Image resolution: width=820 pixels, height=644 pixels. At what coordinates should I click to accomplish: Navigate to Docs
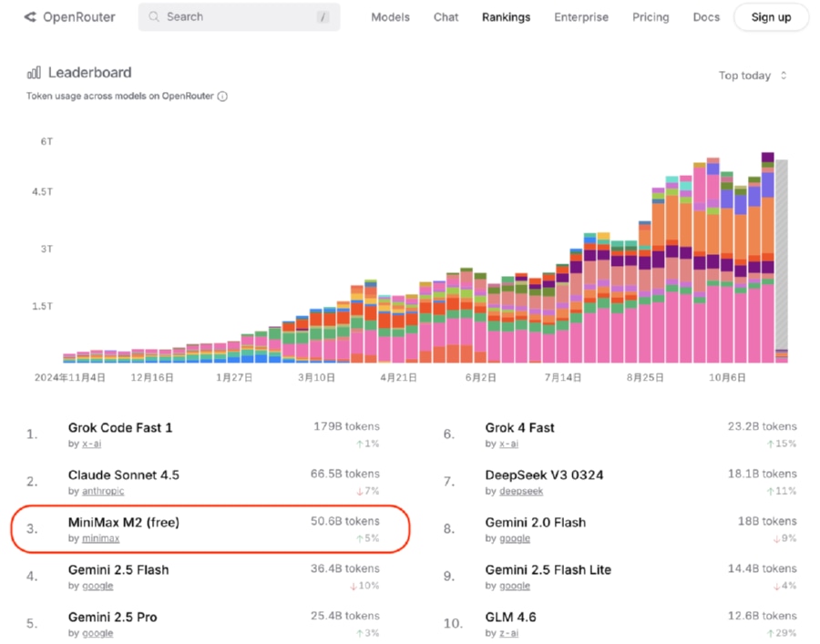tap(705, 17)
